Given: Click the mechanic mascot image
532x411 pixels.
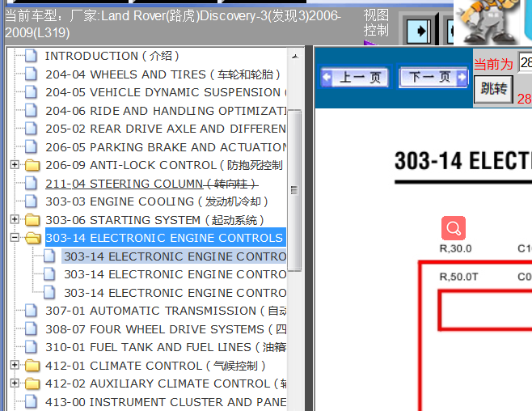Looking at the screenshot, I should (x=488, y=22).
